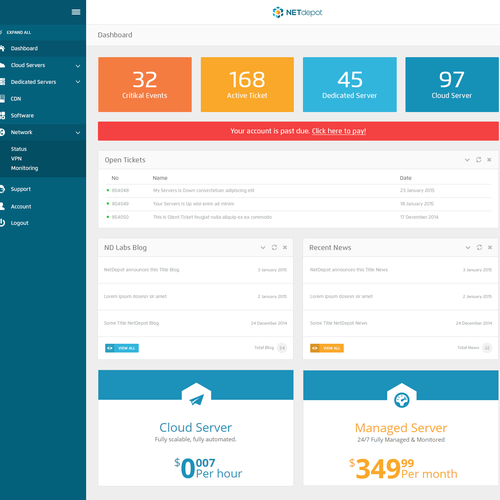Click the Date column header in Open Tickets
Viewport: 500px width, 500px height.
[x=406, y=178]
